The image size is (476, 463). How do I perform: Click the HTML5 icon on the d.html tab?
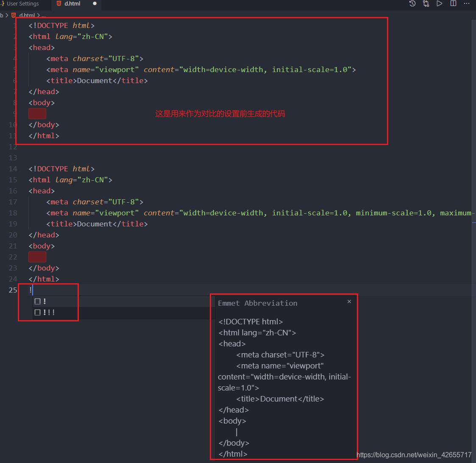(59, 4)
